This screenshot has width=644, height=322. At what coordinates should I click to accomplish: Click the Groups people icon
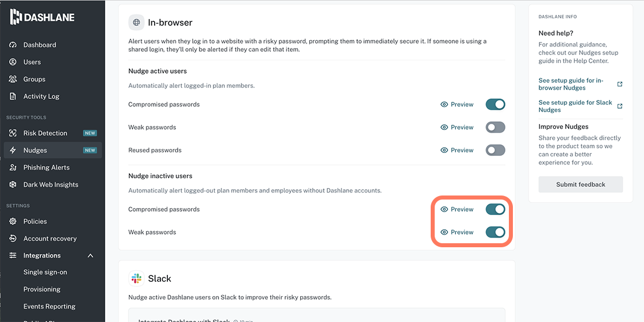coord(13,79)
